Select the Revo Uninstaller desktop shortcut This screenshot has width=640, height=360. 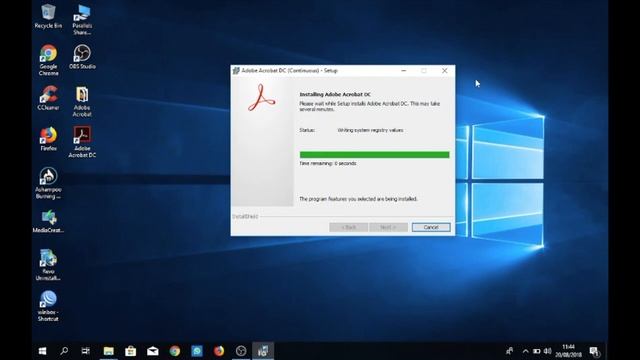48,265
